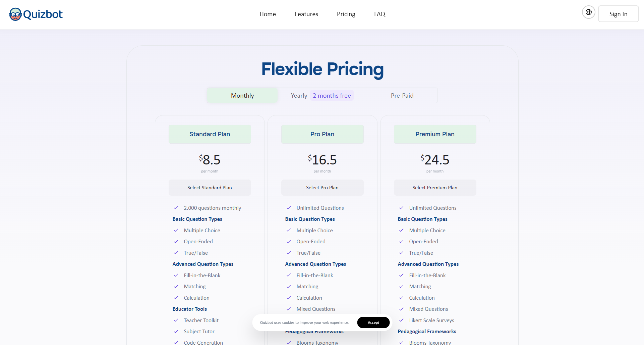Accept the cookies notice
The image size is (644, 345).
(x=373, y=323)
